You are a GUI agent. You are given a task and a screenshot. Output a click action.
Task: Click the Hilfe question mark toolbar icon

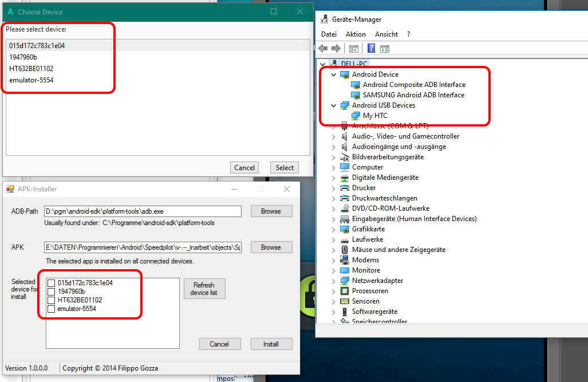pyautogui.click(x=370, y=48)
